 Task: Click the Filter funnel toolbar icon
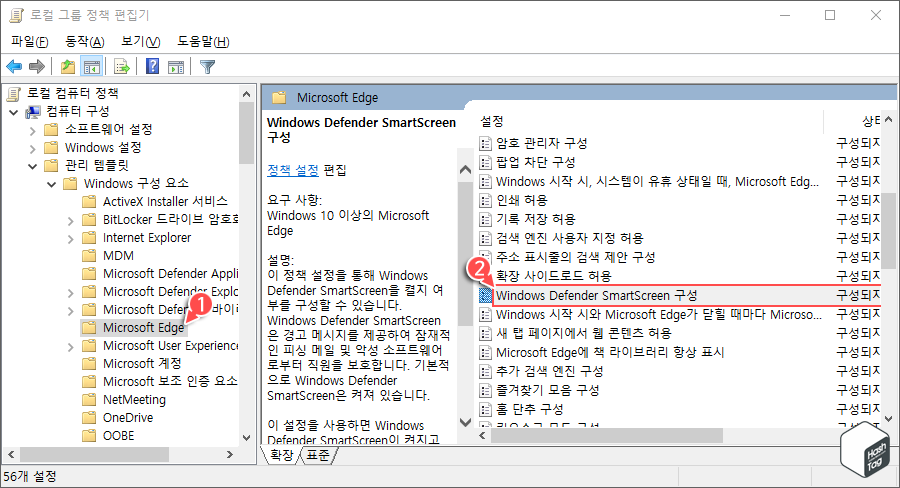pyautogui.click(x=207, y=67)
